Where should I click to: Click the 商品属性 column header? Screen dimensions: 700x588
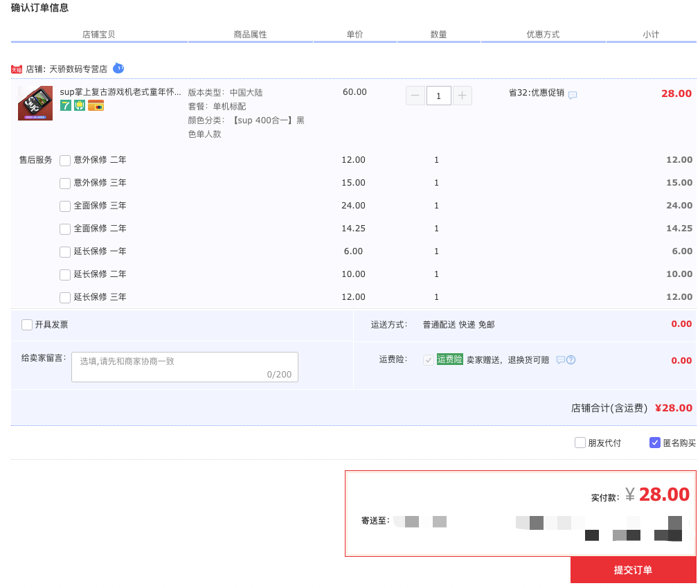pos(250,35)
